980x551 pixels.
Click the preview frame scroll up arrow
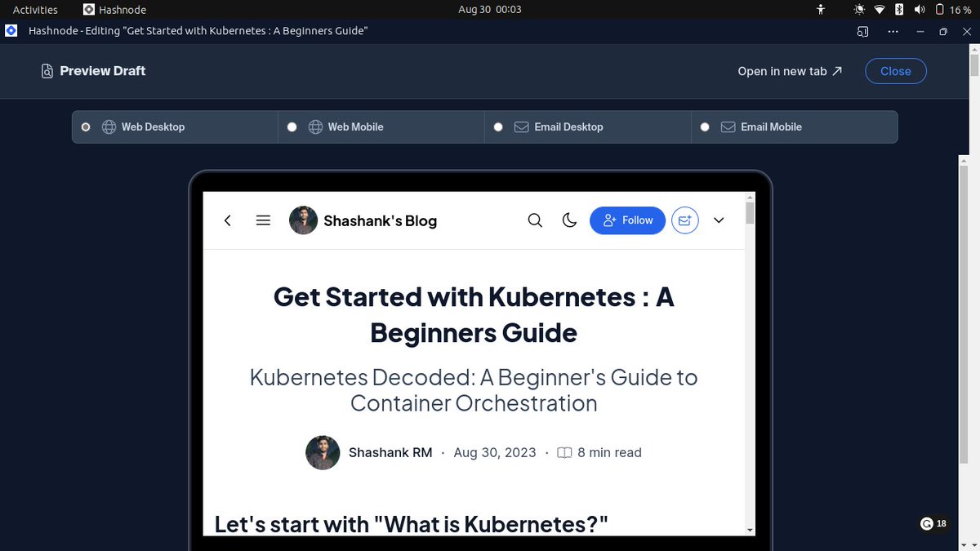click(x=750, y=197)
